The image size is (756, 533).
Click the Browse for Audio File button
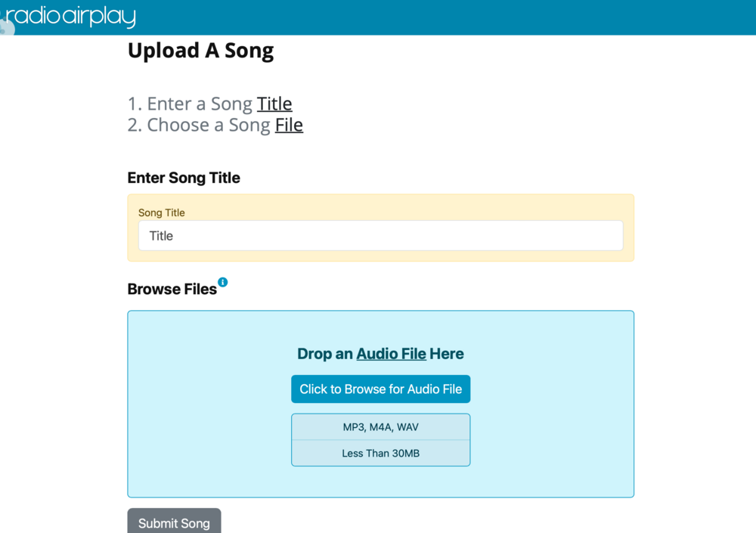coord(380,389)
